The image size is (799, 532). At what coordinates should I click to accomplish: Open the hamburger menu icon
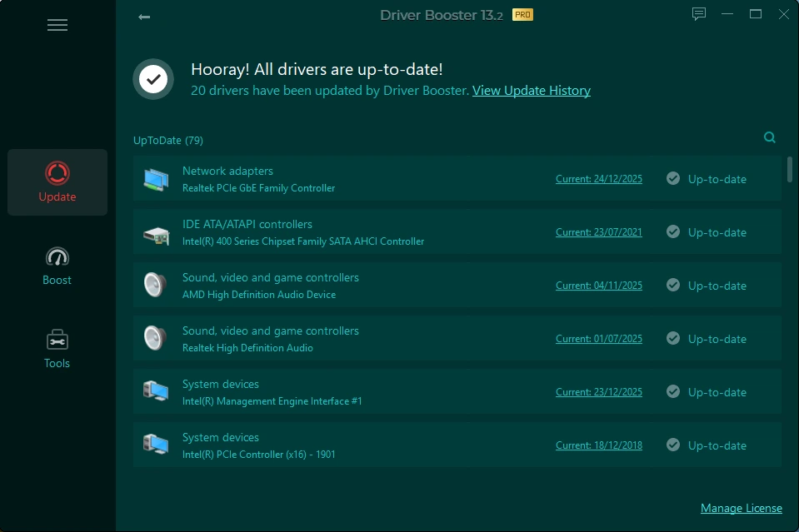click(57, 25)
